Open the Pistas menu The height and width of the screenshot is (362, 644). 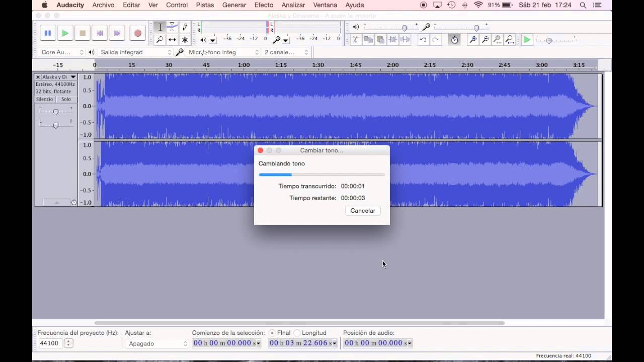205,5
